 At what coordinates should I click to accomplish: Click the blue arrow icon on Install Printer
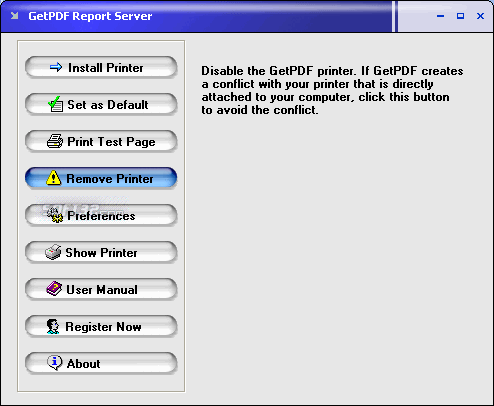click(56, 67)
